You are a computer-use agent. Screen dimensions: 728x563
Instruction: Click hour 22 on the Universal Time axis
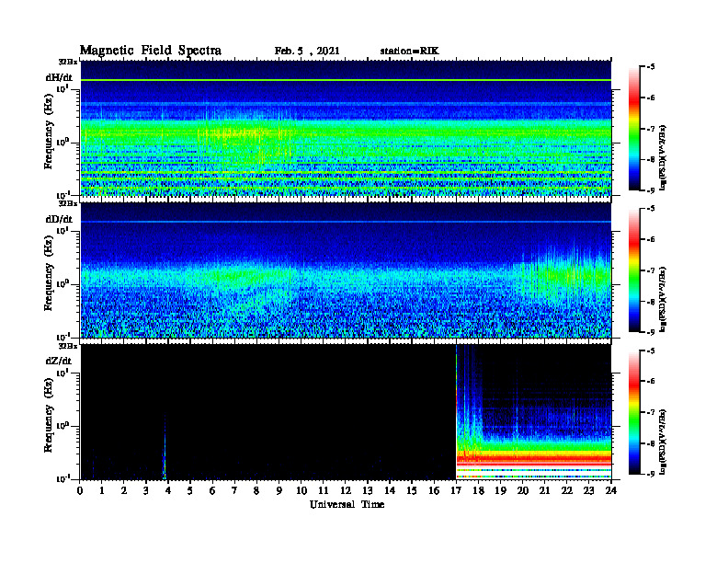pyautogui.click(x=567, y=491)
